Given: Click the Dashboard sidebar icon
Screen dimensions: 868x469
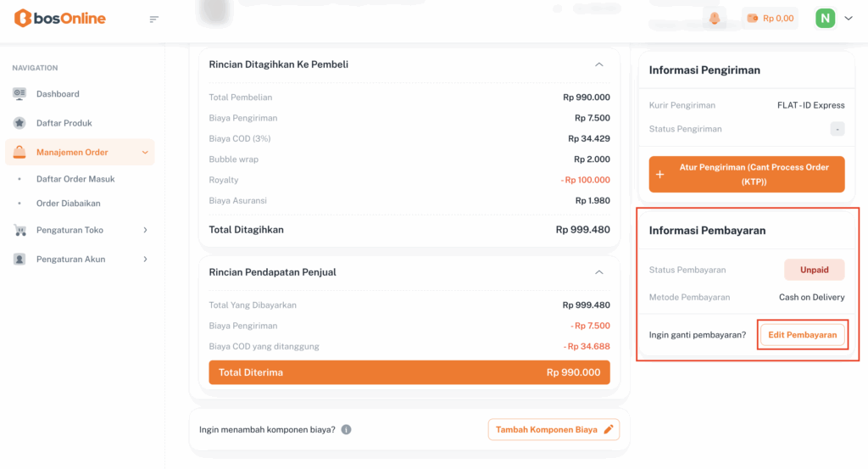Looking at the screenshot, I should click(x=19, y=94).
